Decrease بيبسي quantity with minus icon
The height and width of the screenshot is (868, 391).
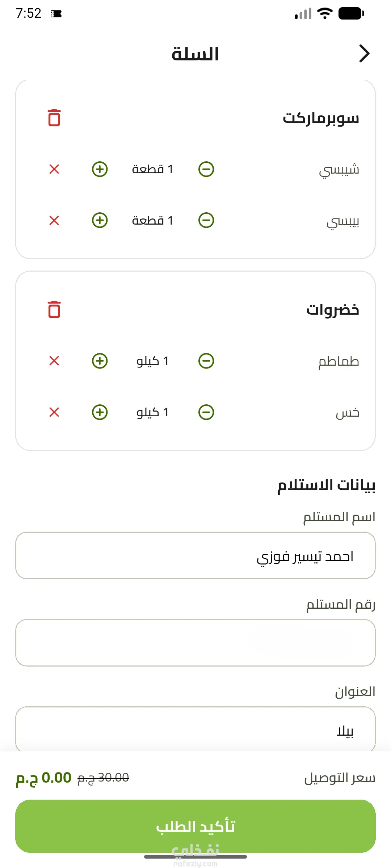click(206, 220)
